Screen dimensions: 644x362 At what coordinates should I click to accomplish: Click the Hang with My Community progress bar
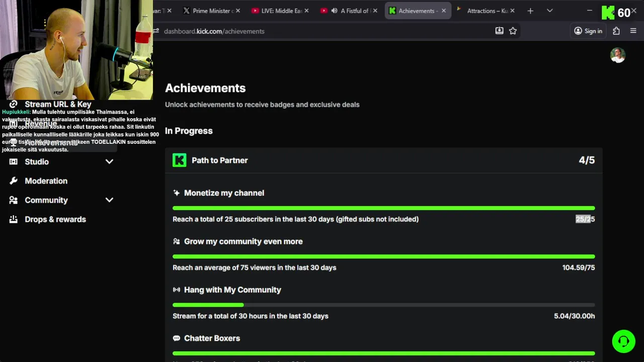[x=383, y=305]
